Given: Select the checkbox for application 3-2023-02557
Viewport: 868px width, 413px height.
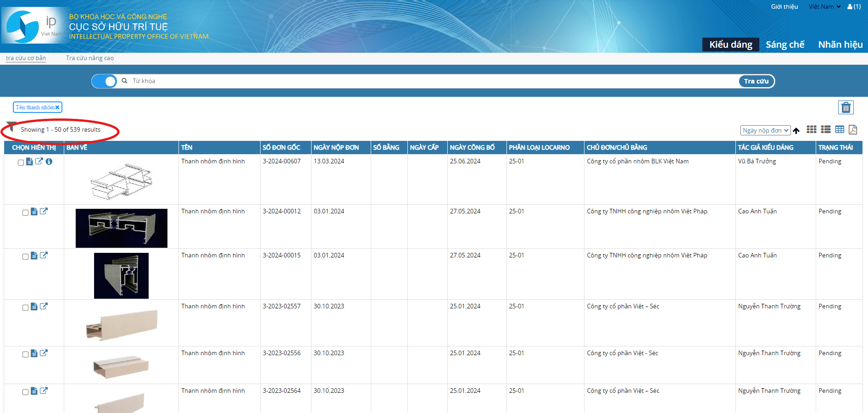Looking at the screenshot, I should (25, 307).
